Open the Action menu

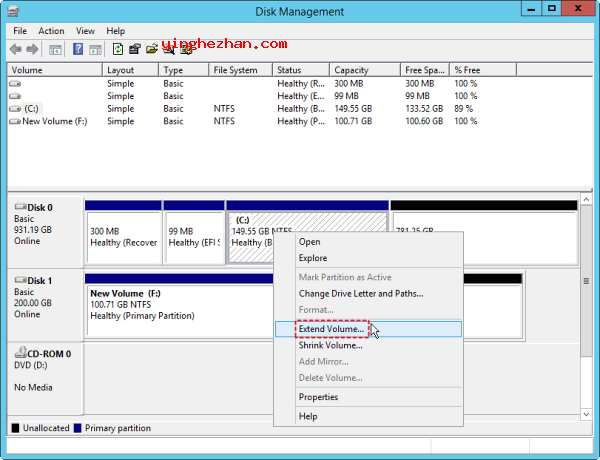[51, 31]
